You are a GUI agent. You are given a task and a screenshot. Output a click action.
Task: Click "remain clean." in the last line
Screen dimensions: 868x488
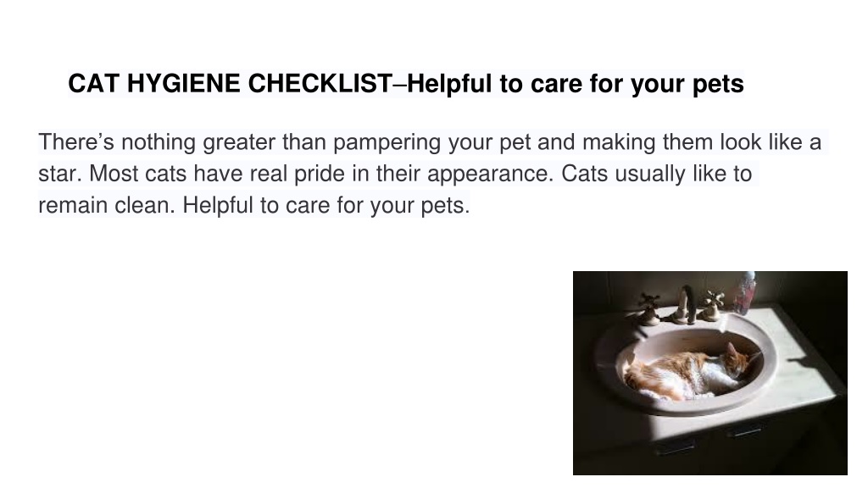(106, 205)
